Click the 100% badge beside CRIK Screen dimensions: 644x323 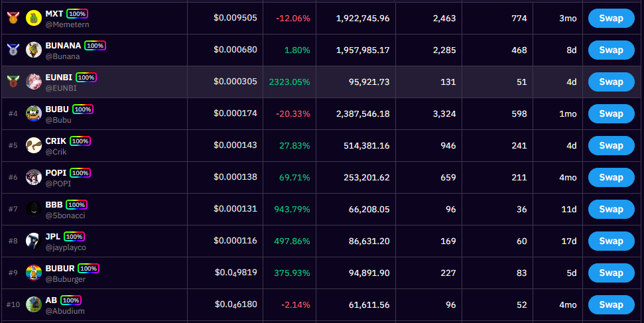[x=80, y=141]
